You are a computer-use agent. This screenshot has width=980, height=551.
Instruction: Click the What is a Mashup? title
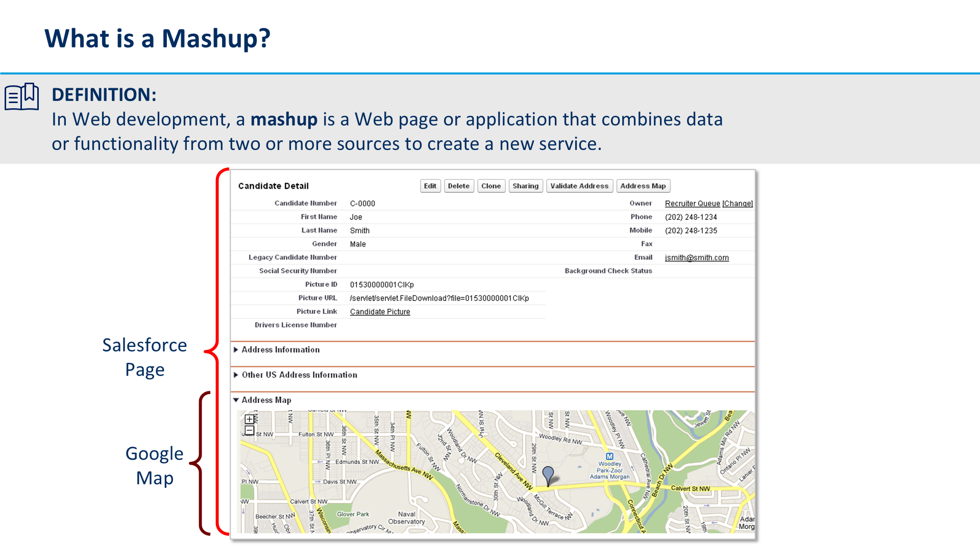point(157,39)
